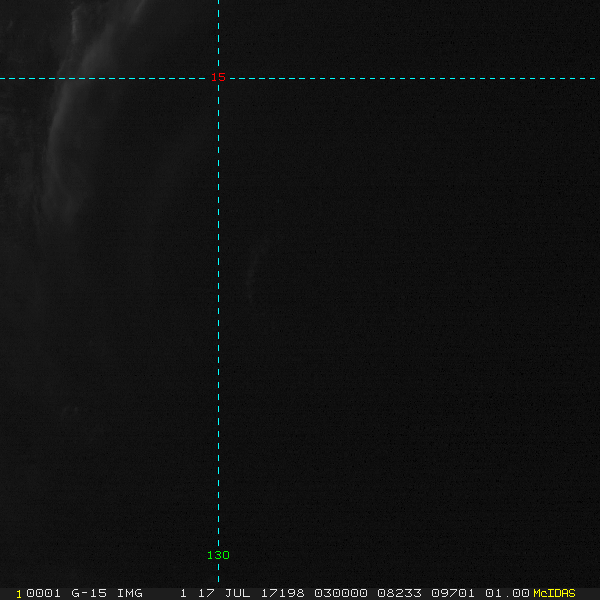The width and height of the screenshot is (600, 600).
Task: Click the yellow McIDAS label
Action: coord(554,593)
